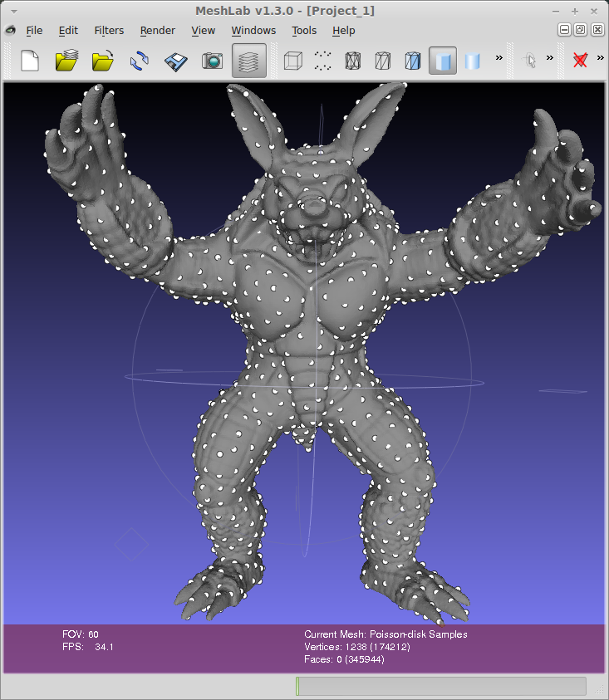Click the New Empty Project icon
Screen dimensions: 609x700
[x=30, y=61]
